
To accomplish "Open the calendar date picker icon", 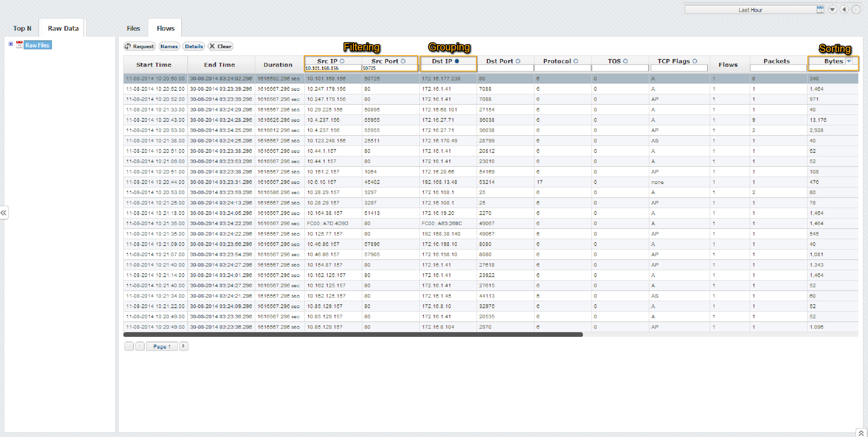I will pos(820,10).
